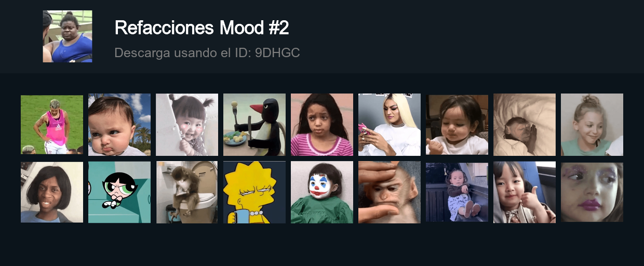Select the toddler with fist on table sticker
This screenshot has height=266, width=644.
457,125
